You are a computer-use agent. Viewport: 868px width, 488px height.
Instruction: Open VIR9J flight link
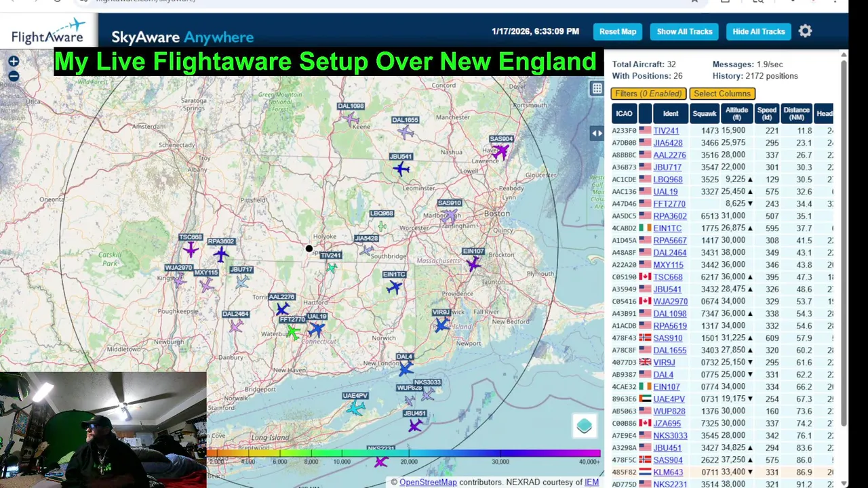(x=664, y=363)
